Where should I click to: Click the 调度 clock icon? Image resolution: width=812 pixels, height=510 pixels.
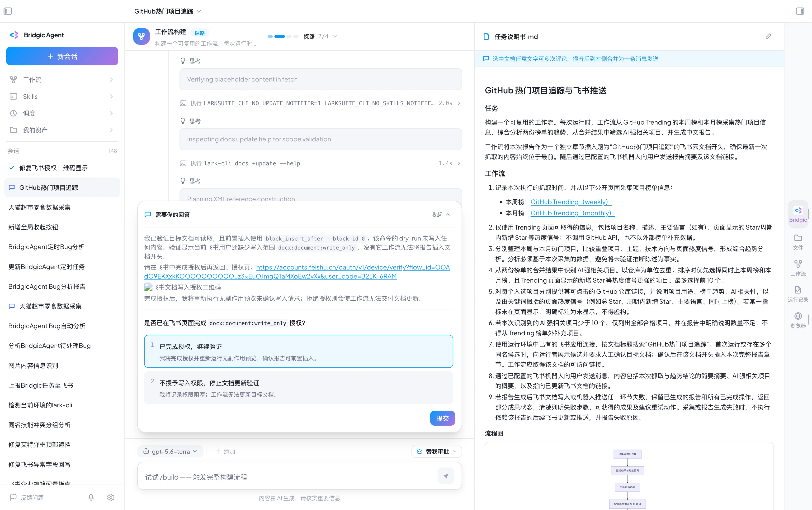[13, 113]
